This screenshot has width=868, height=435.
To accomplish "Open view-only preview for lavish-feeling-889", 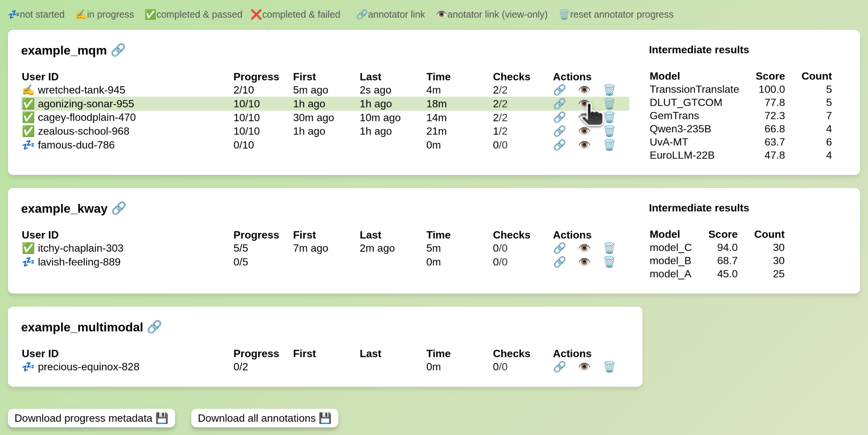I will click(584, 262).
